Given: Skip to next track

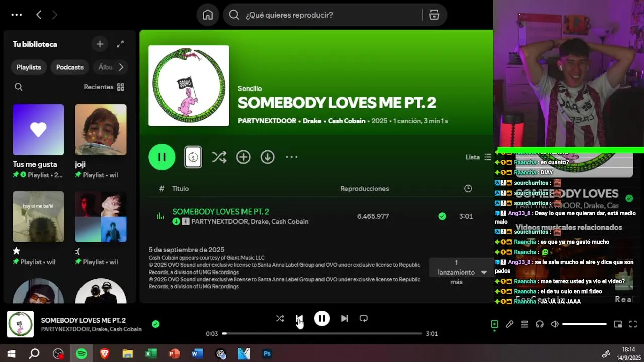Looking at the screenshot, I should (345, 318).
